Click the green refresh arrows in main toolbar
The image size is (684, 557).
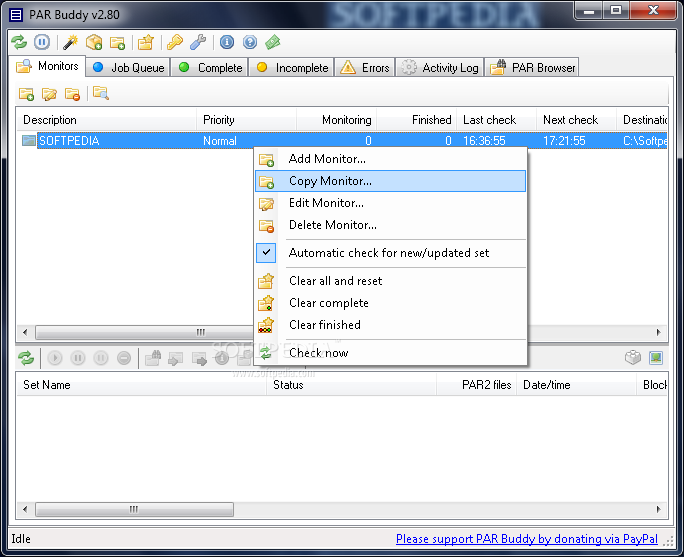pos(19,42)
